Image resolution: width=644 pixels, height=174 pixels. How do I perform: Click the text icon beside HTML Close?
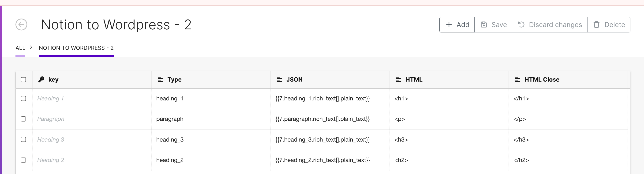point(517,79)
